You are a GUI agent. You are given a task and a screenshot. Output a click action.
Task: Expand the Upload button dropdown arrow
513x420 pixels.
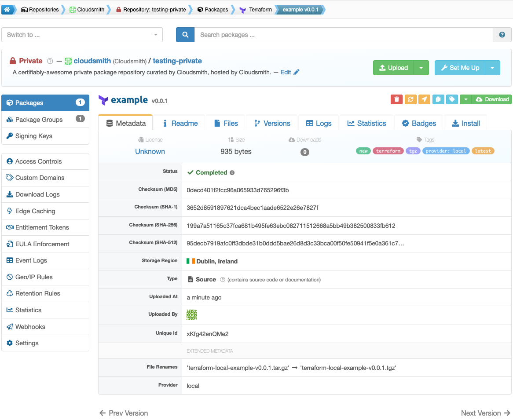coord(421,68)
